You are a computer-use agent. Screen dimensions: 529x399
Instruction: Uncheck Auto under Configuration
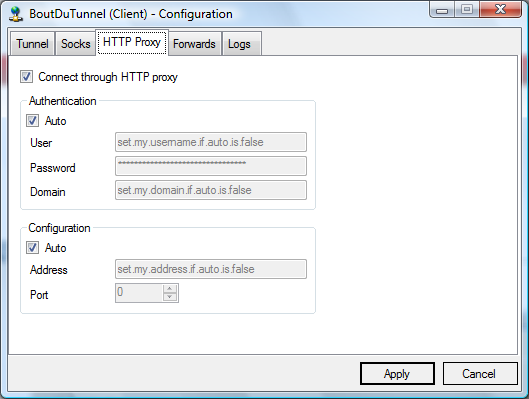(x=32, y=248)
